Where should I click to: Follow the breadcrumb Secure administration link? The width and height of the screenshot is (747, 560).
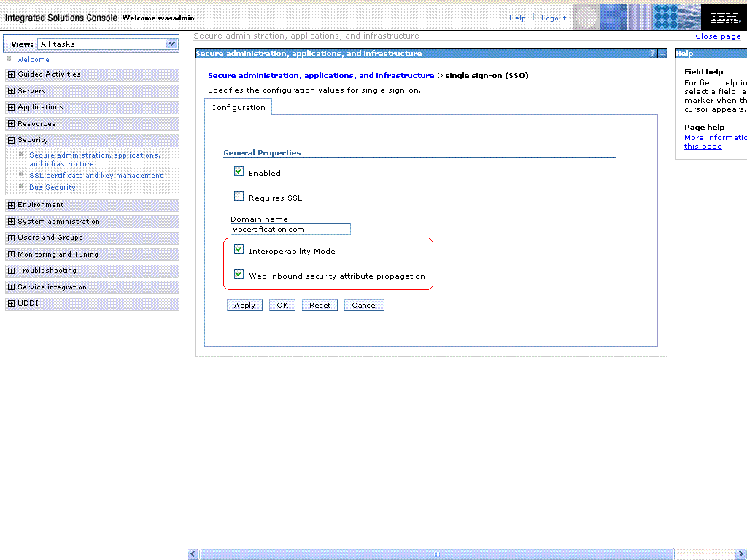[x=321, y=75]
